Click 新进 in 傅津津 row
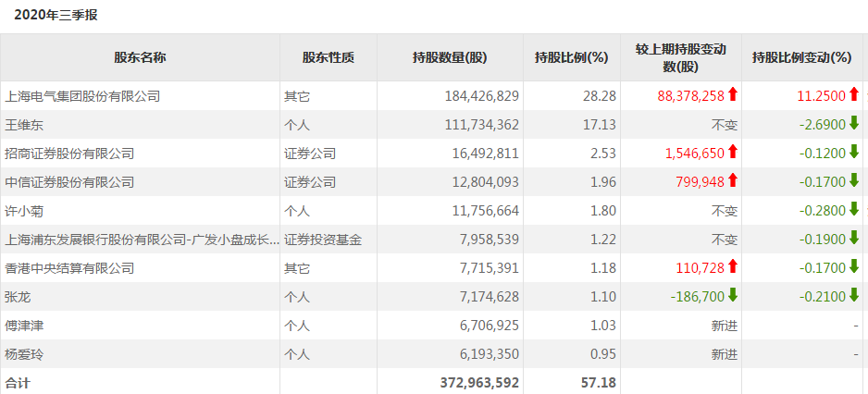The height and width of the screenshot is (394, 868). (x=725, y=326)
